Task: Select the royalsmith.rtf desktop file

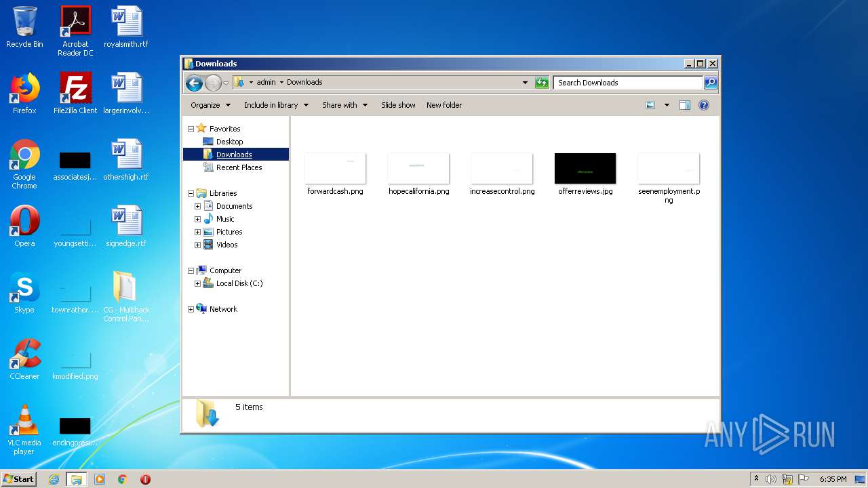Action: 126,27
